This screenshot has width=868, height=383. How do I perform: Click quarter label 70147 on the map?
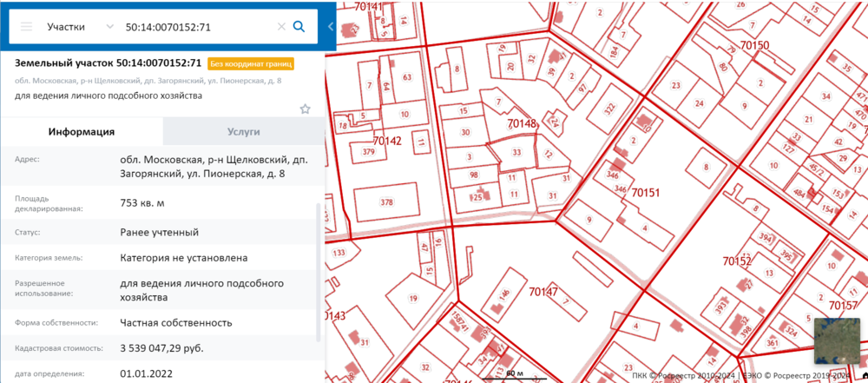pyautogui.click(x=542, y=292)
